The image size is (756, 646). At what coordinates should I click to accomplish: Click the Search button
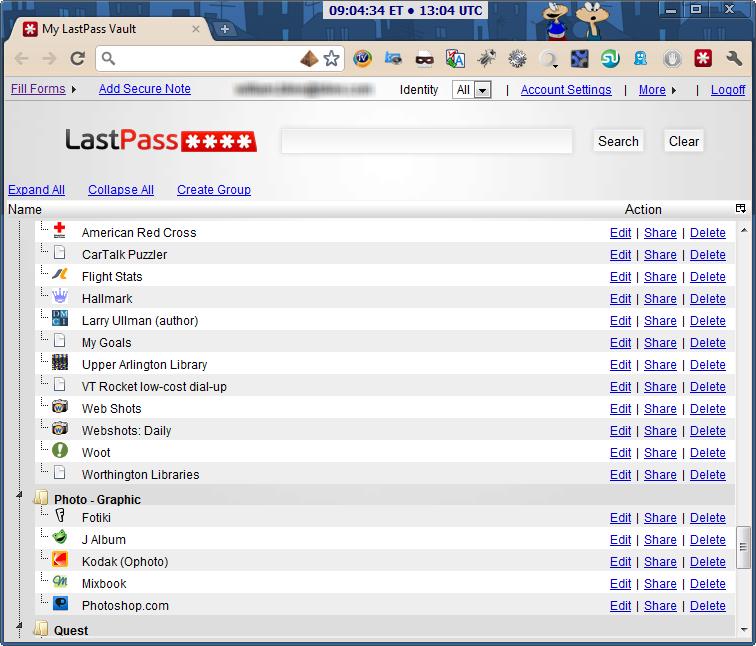click(x=618, y=141)
